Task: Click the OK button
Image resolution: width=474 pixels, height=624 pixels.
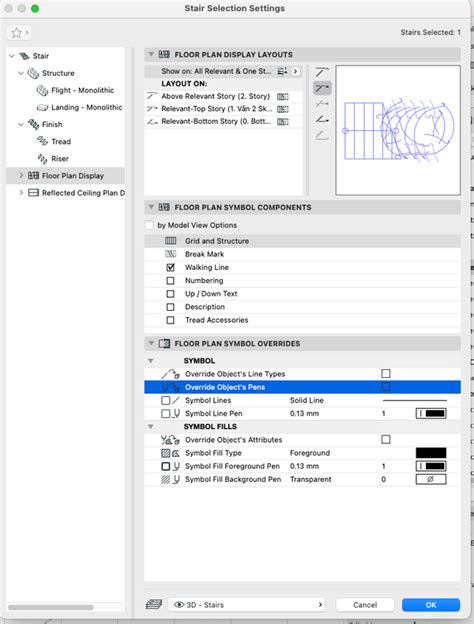Action: coord(431,604)
